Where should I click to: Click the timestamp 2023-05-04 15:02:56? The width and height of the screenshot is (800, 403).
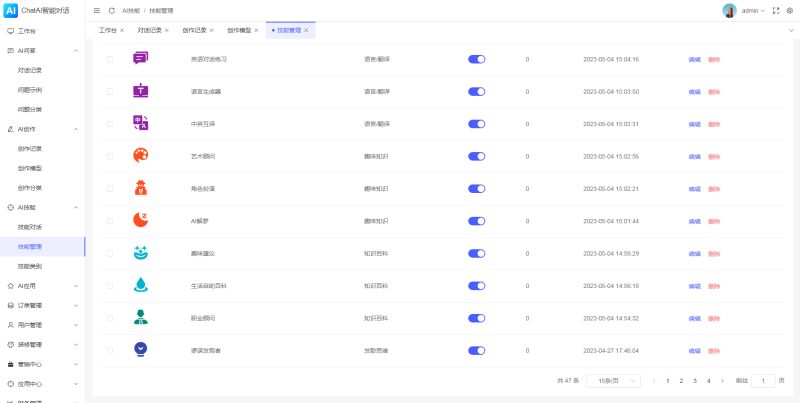coord(611,157)
